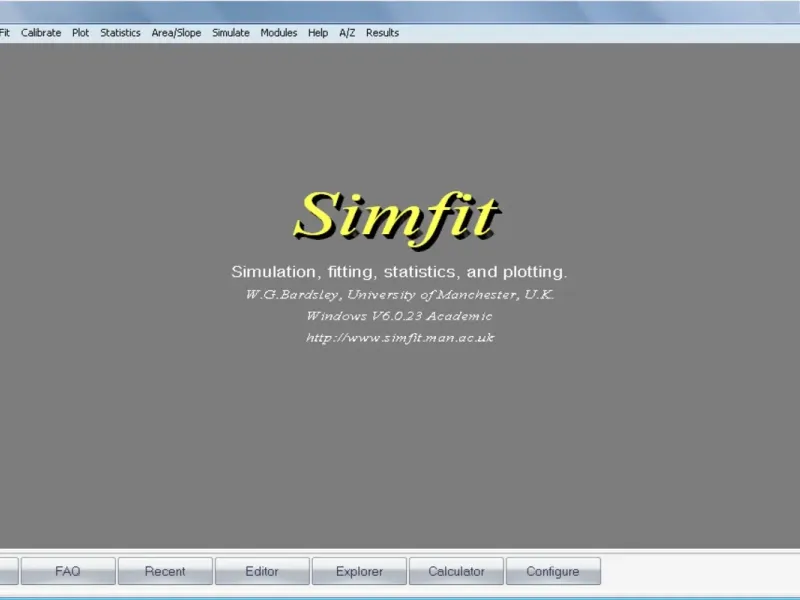Viewport: 800px width, 600px height.
Task: Launch the Editor button
Action: (262, 571)
